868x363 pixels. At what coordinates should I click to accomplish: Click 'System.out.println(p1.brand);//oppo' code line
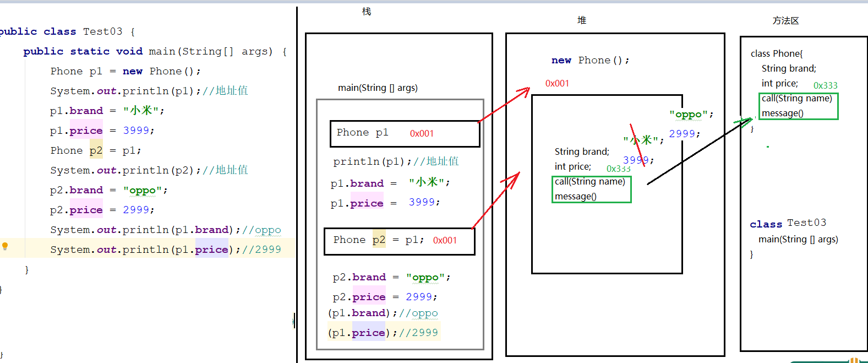166,230
